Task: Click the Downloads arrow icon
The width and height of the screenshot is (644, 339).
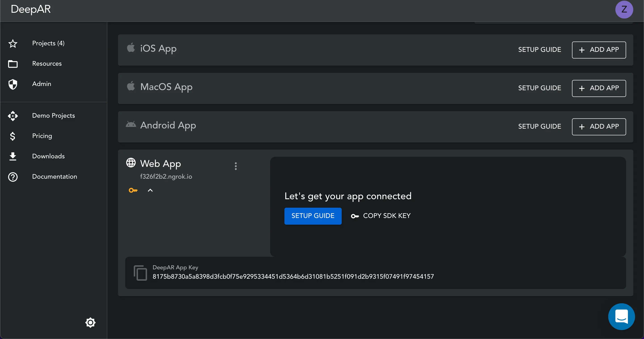Action: (13, 156)
